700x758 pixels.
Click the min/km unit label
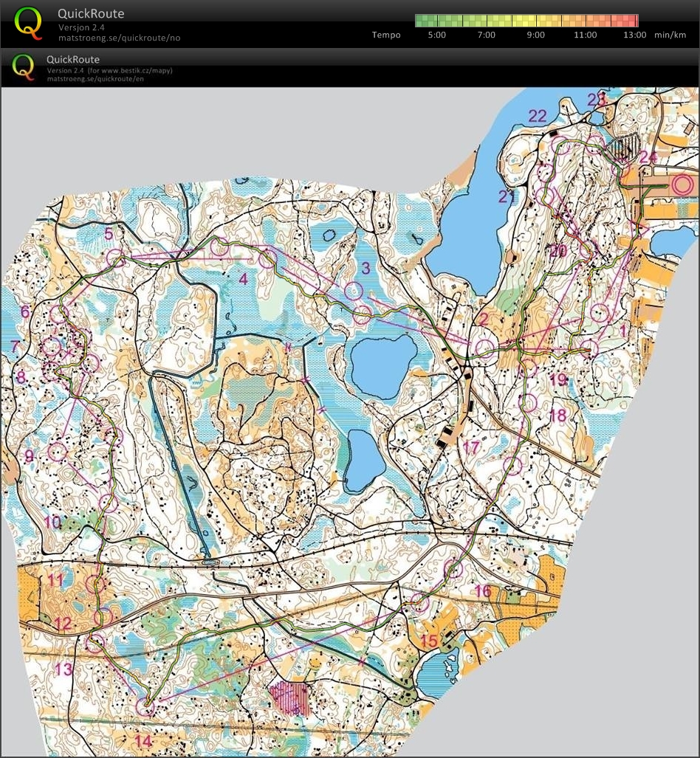point(670,35)
